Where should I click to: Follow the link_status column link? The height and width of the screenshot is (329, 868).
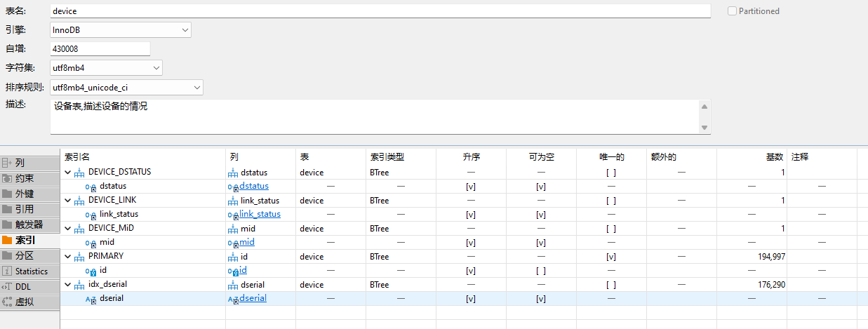[260, 214]
